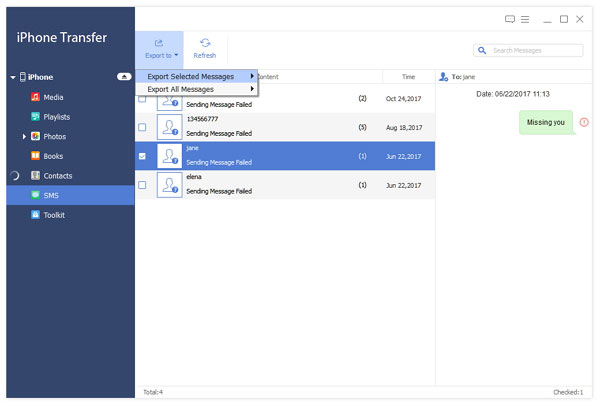The image size is (600, 406).
Task: Collapse the iPhone device tree
Action: coord(13,77)
